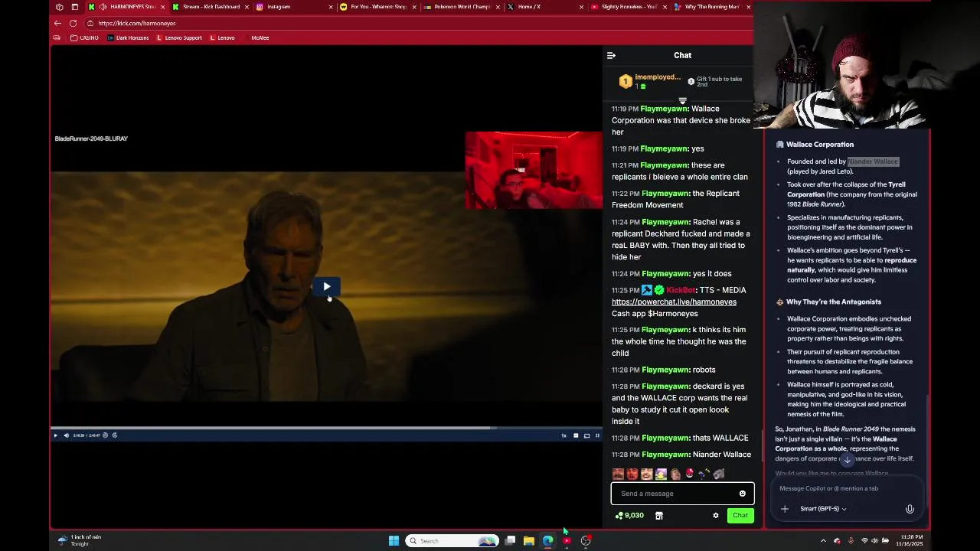Open File Explorer from taskbar
980x551 pixels.
528,541
